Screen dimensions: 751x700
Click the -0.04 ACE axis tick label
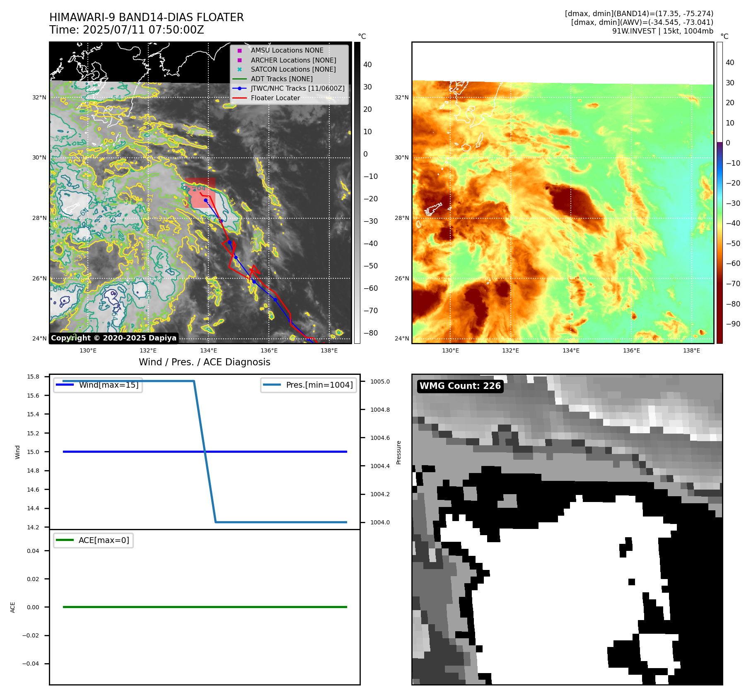coord(31,664)
